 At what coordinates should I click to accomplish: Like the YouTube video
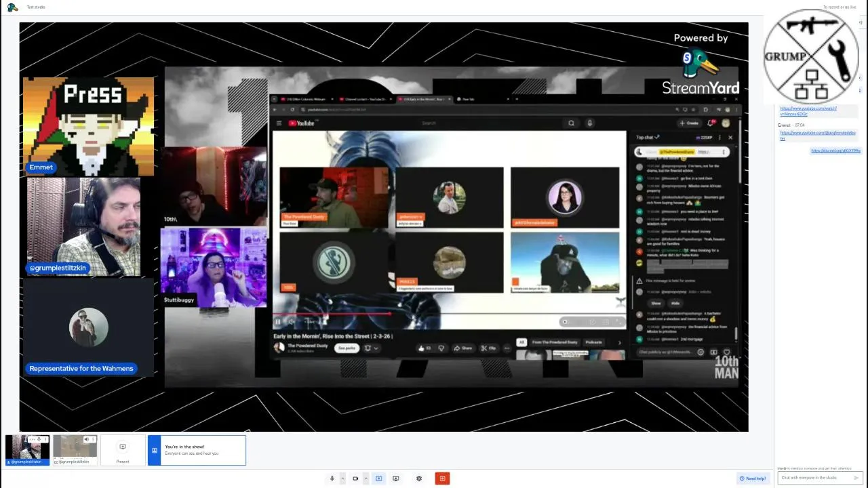pyautogui.click(x=425, y=348)
